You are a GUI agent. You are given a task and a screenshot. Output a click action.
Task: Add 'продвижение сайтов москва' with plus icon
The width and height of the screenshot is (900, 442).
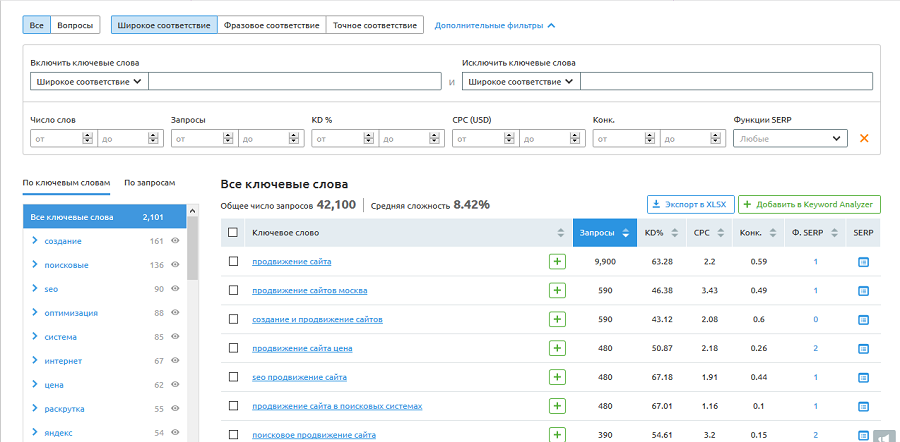pos(557,290)
